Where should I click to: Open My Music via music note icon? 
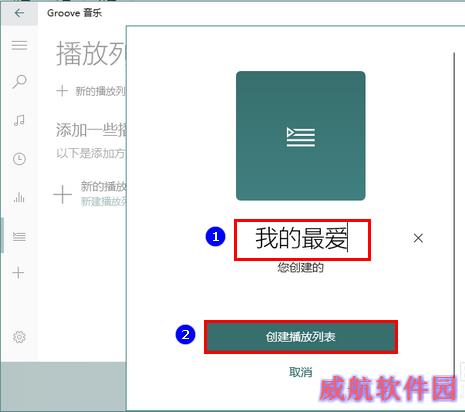(19, 120)
